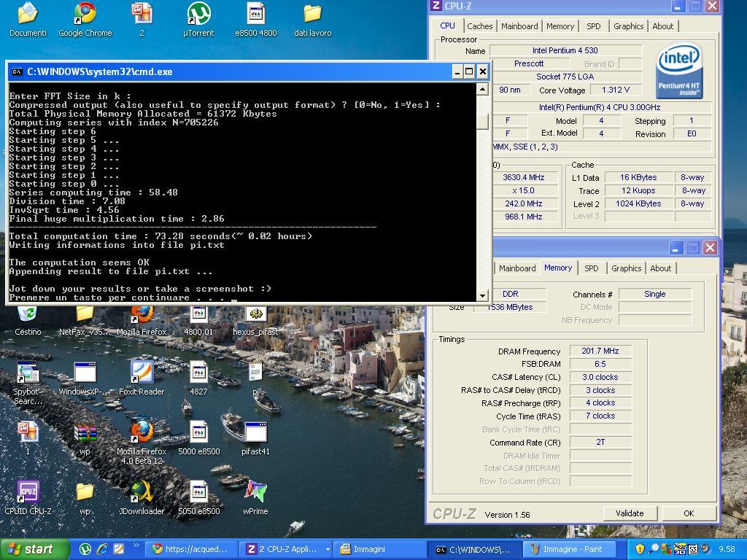Expand CPU-Z taskbar group dropdown arrow

pos(328,550)
